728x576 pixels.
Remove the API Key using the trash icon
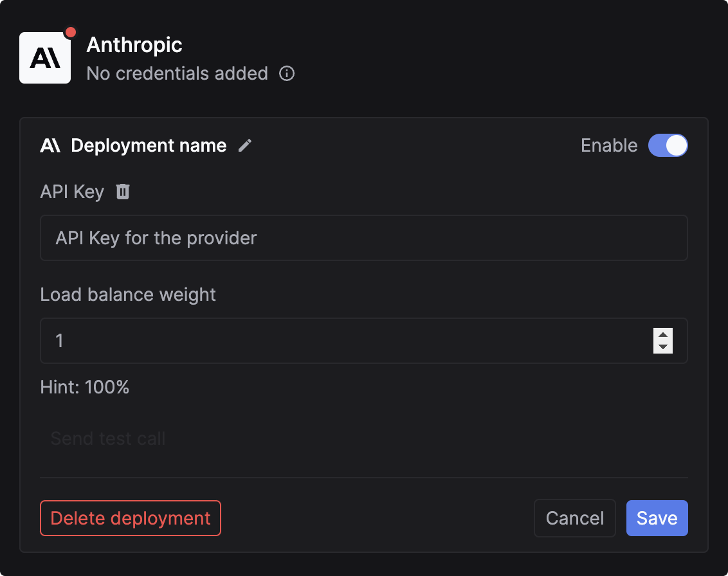tap(122, 191)
